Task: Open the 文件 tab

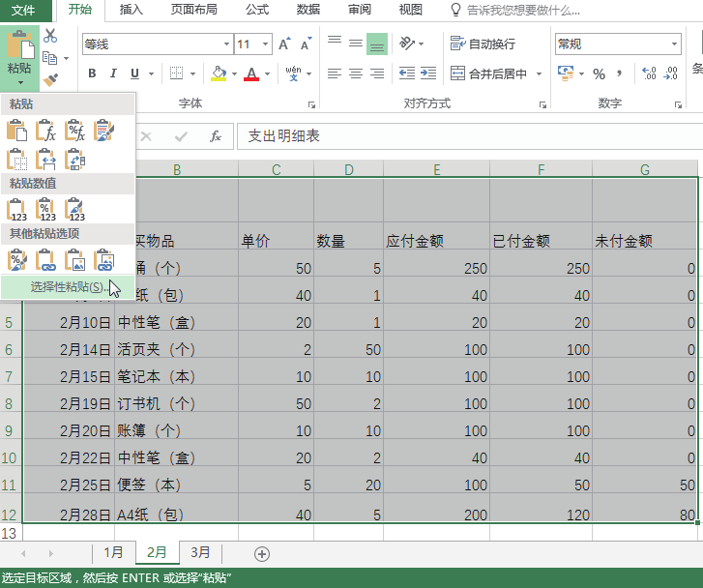Action: pyautogui.click(x=23, y=11)
